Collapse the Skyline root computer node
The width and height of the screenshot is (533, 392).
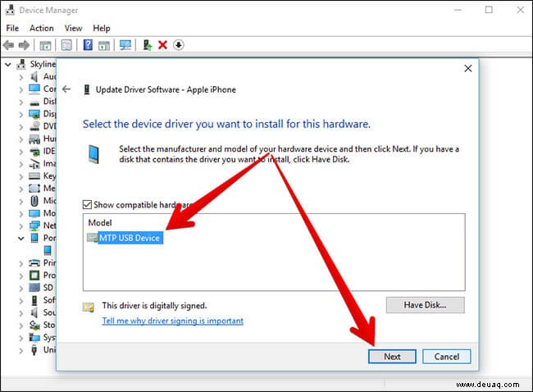tap(8, 64)
